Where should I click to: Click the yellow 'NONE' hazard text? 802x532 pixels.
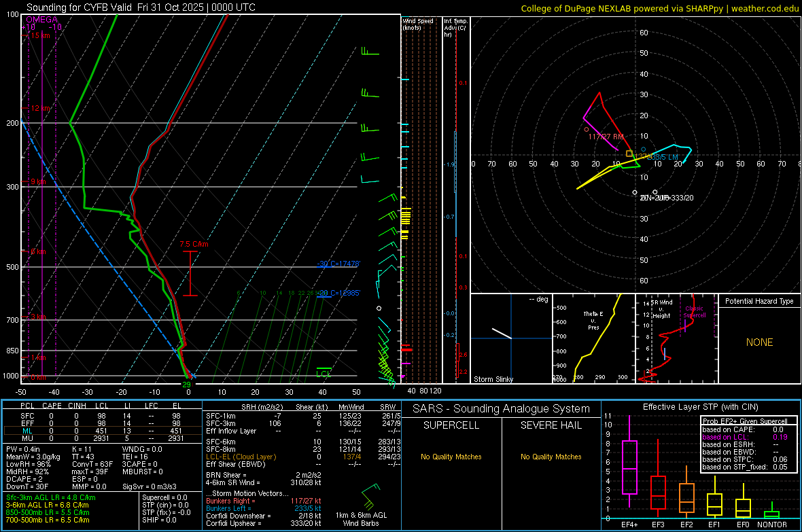point(759,342)
